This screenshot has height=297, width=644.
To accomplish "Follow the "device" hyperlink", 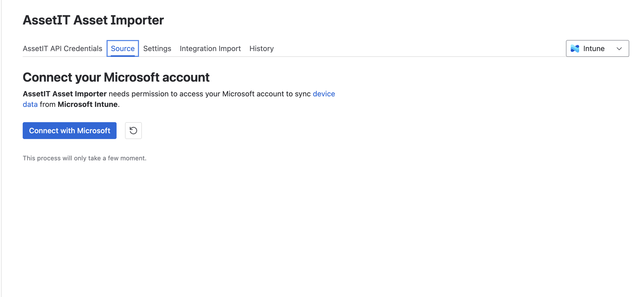I will [324, 94].
